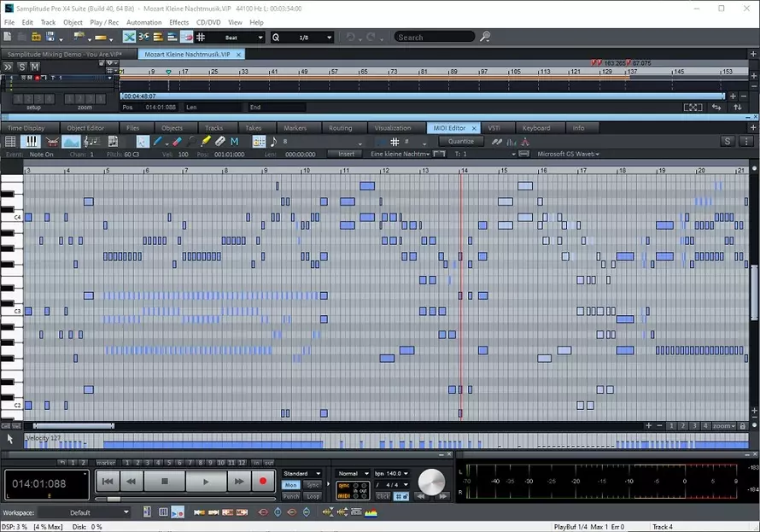
Task: Open the Standard record mode dropdown
Action: tap(302, 473)
